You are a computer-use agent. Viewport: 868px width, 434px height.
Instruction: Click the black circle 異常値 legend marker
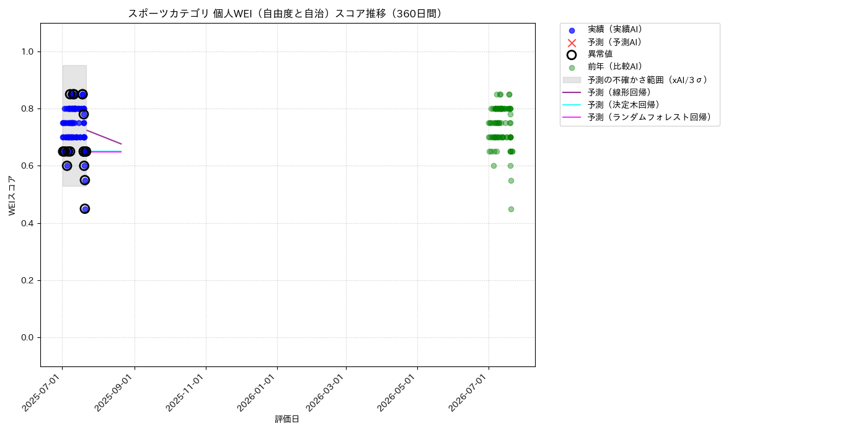point(572,55)
